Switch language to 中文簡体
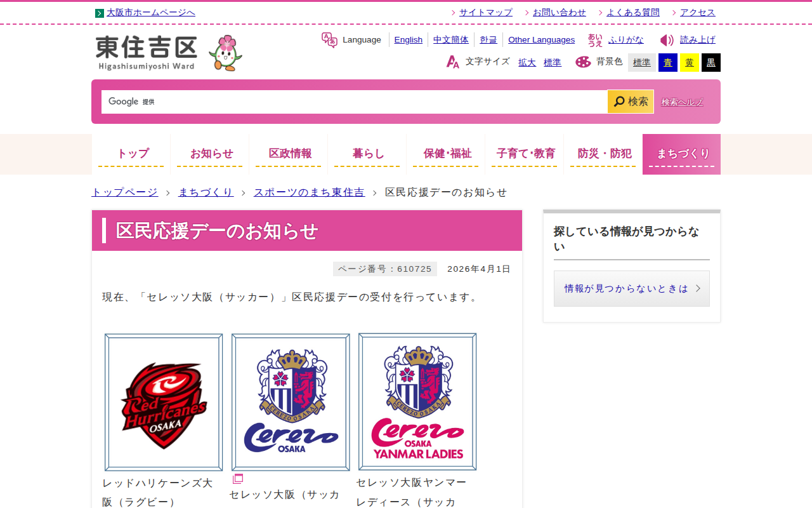Image resolution: width=812 pixels, height=508 pixels. (451, 40)
